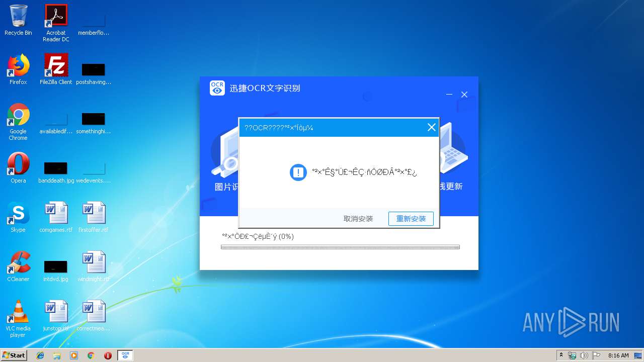Close the error dialog with X
This screenshot has width=644, height=362.
[431, 128]
